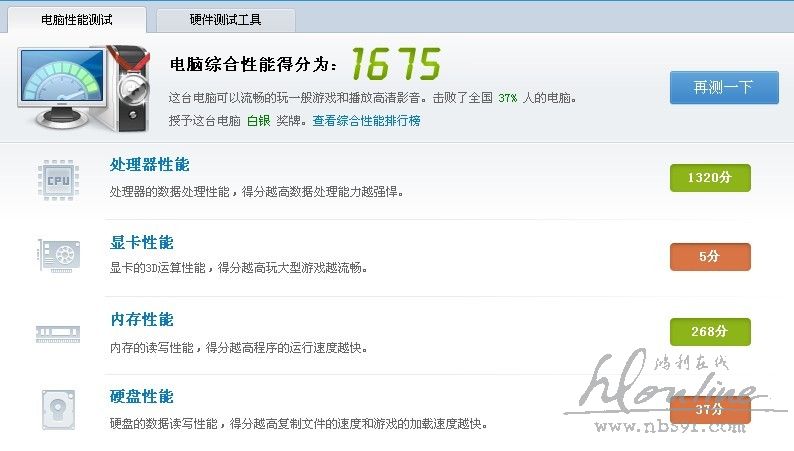
Task: Open the 处理器性能 heading
Action: pos(149,165)
